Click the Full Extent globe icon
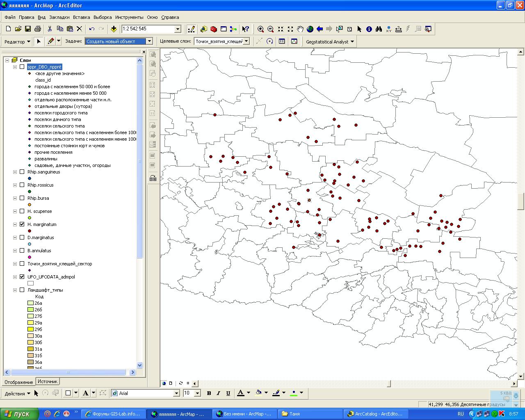The height and width of the screenshot is (420, 525). pos(310,29)
